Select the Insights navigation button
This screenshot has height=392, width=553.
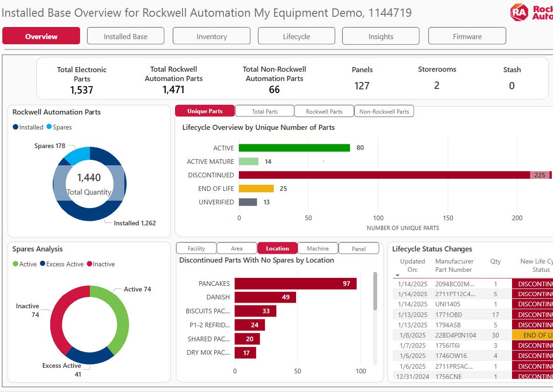(x=380, y=36)
